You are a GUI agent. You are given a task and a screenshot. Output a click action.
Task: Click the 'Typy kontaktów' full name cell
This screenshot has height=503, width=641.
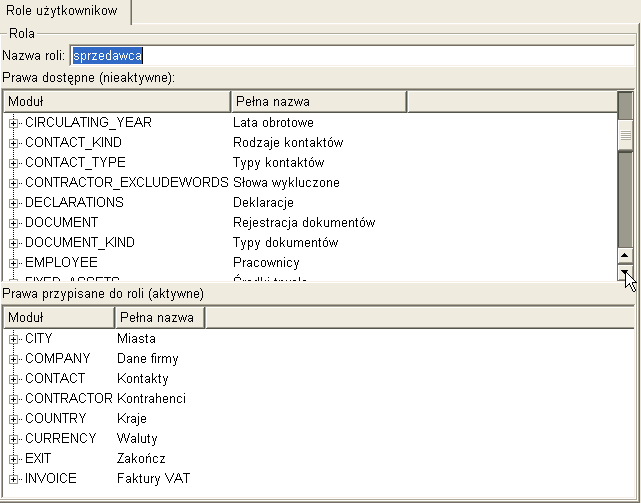pos(279,163)
